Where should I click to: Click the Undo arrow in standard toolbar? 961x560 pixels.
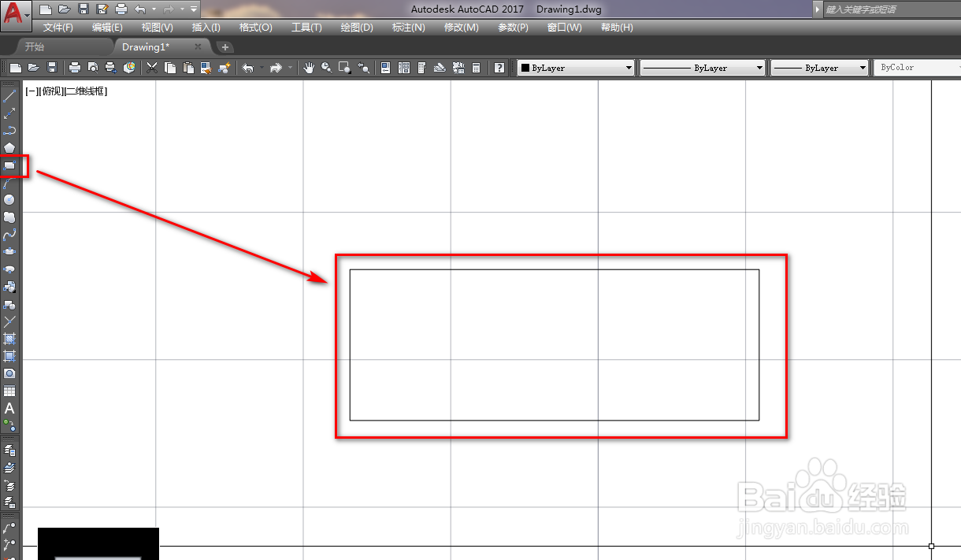pyautogui.click(x=248, y=68)
